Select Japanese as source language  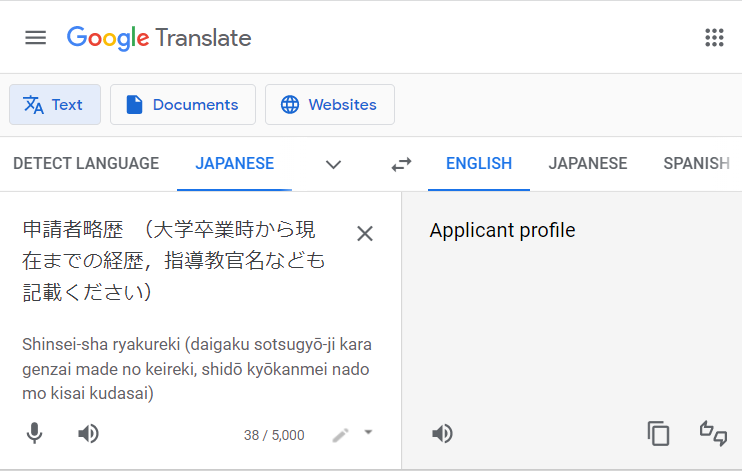235,163
